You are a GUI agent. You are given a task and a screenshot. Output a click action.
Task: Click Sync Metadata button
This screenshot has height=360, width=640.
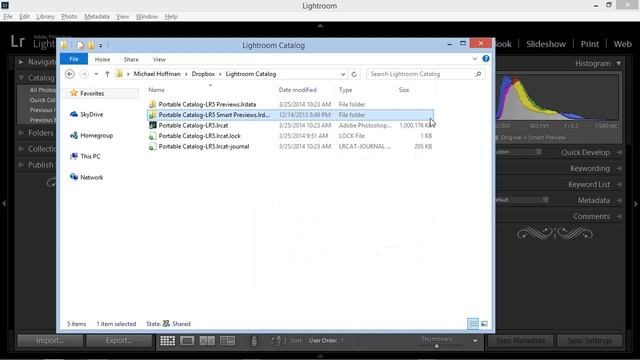click(x=520, y=340)
